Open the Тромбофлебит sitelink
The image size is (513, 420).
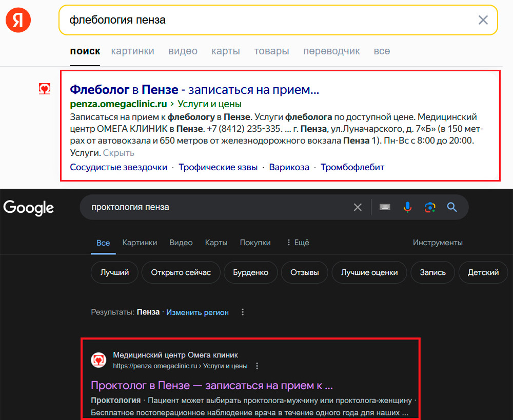[x=352, y=167]
